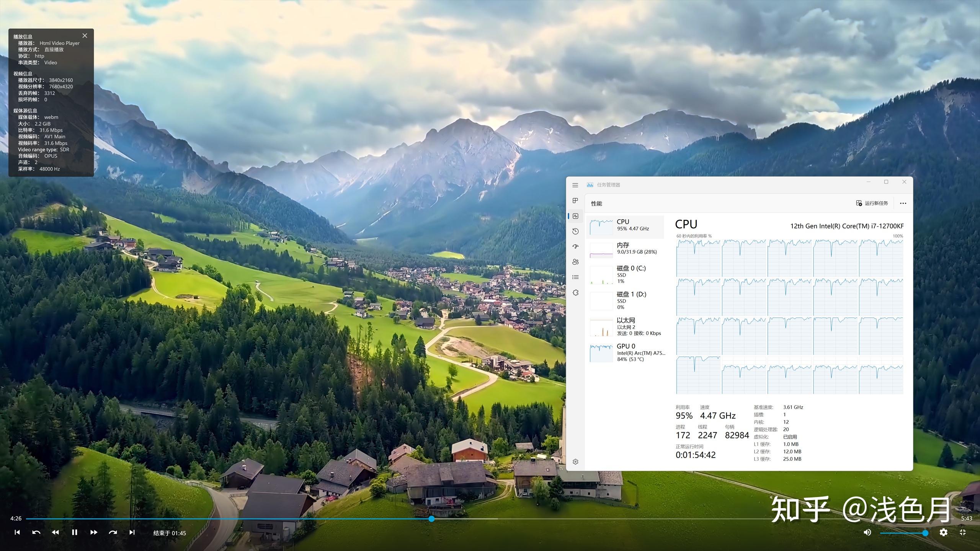This screenshot has width=980, height=551.
Task: Open the Processes tab icon
Action: (575, 201)
